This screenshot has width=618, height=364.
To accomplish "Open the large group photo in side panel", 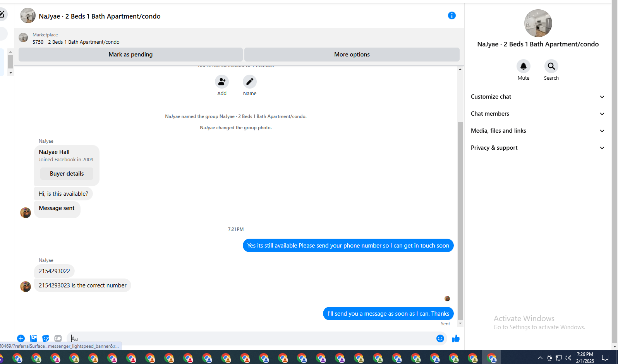I will 538,23.
